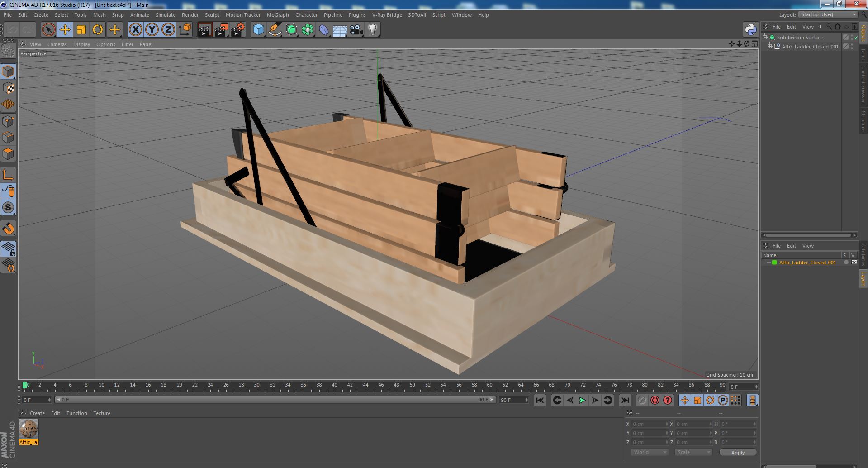Screen dimensions: 868x468
Task: Open the Objects side tab
Action: [863, 33]
